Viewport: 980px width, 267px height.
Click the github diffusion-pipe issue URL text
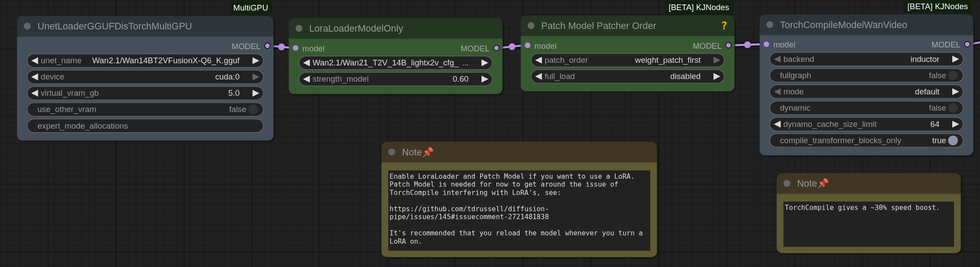[469, 213]
